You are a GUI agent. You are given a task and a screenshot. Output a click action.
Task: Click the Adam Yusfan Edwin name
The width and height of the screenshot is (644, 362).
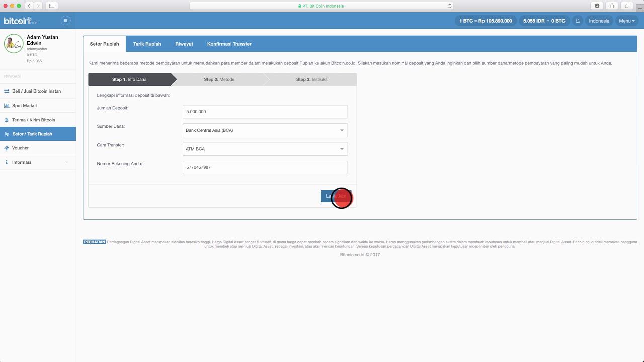click(x=42, y=40)
